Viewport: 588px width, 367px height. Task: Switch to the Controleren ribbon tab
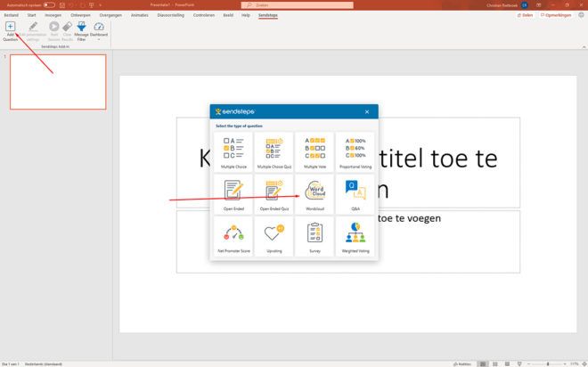pos(204,15)
